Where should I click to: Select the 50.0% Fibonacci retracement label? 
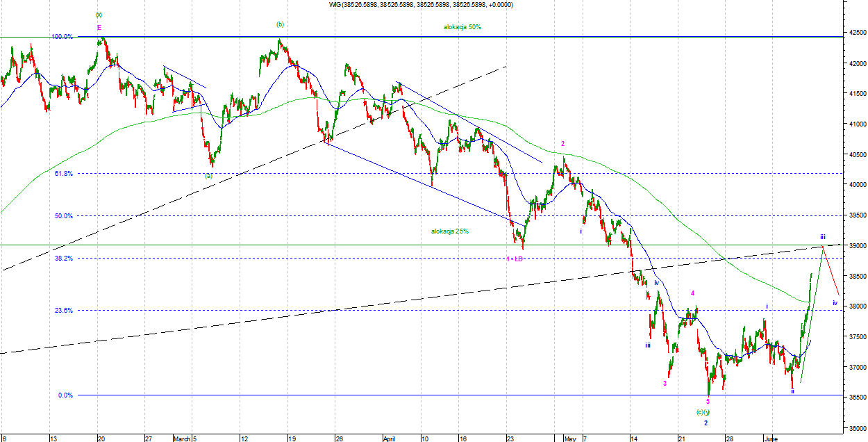point(63,216)
